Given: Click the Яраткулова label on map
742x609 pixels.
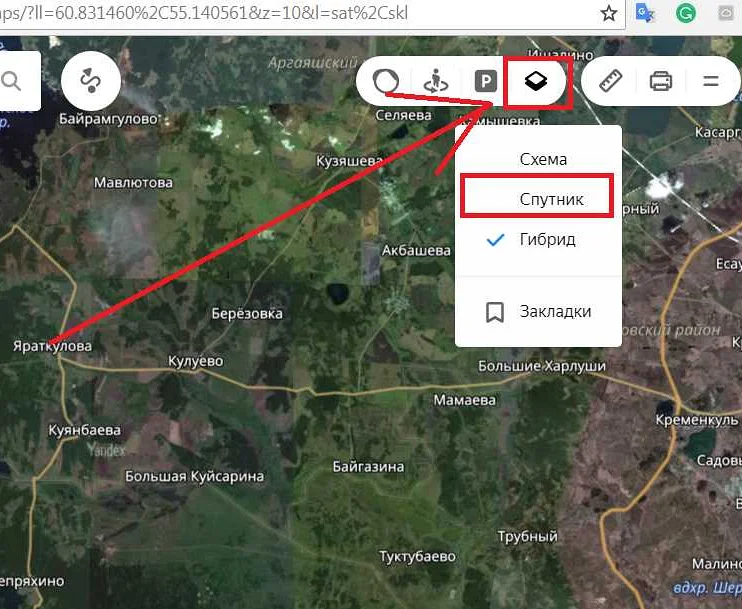Looking at the screenshot, I should (x=52, y=346).
